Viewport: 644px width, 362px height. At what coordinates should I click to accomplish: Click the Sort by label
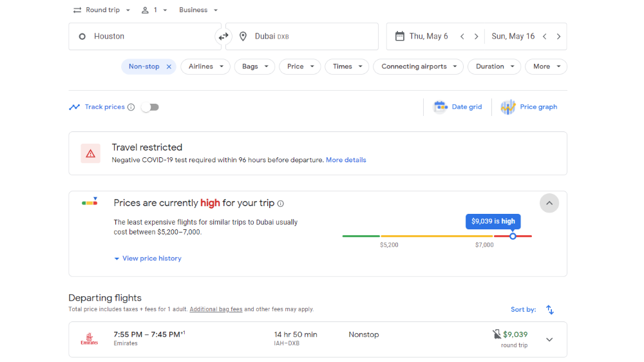tap(523, 310)
